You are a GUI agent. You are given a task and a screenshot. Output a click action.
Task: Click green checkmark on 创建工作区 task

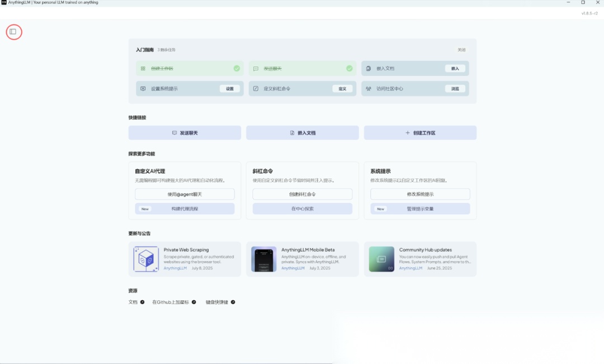tap(237, 68)
